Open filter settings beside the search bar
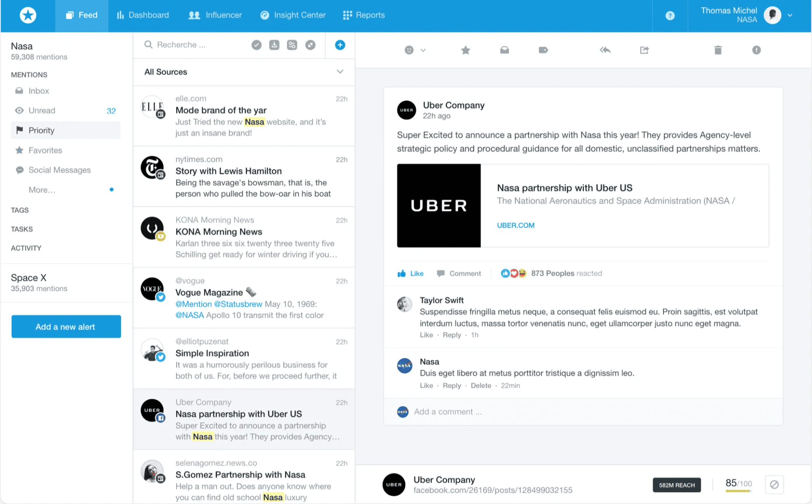The image size is (812, 504). click(x=292, y=45)
